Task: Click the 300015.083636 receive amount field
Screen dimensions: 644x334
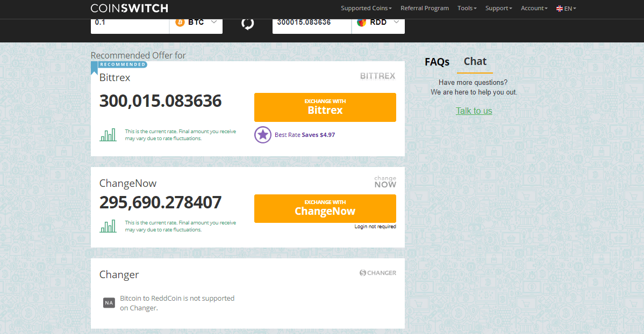Action: click(312, 23)
